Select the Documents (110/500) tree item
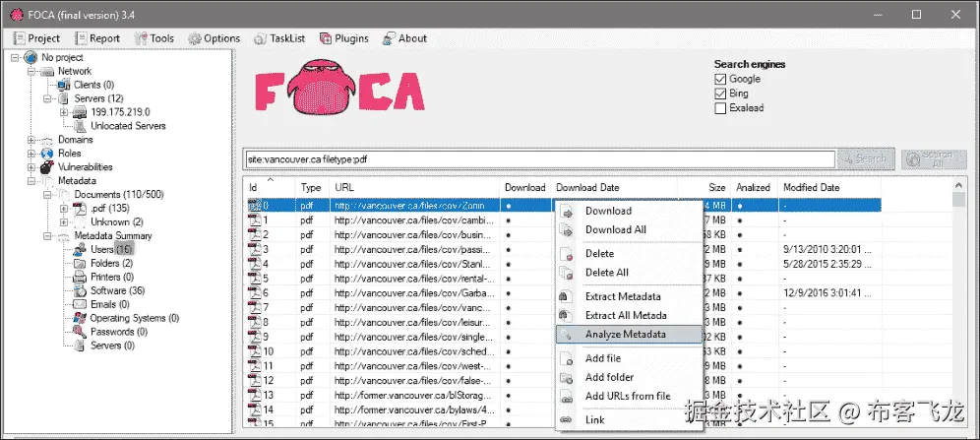 click(x=119, y=194)
